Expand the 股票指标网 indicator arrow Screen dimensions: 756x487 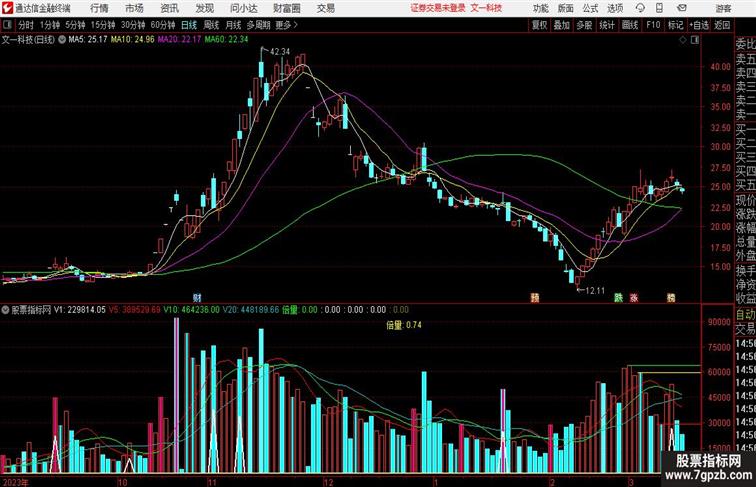pyautogui.click(x=5, y=310)
